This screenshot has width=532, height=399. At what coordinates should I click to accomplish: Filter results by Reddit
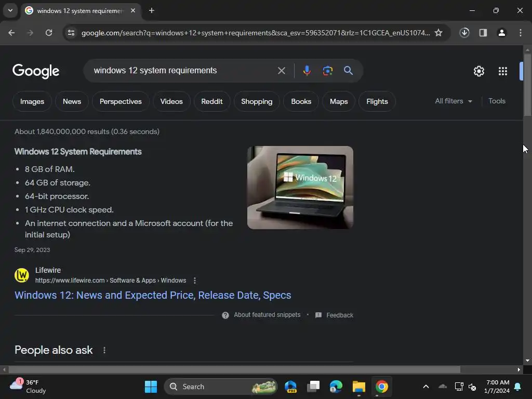point(212,101)
